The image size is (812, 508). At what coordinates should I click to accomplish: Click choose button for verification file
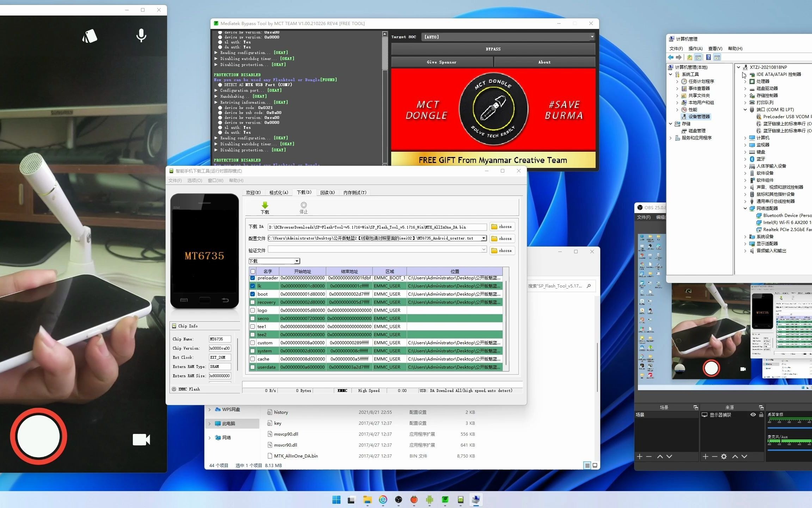tap(502, 250)
